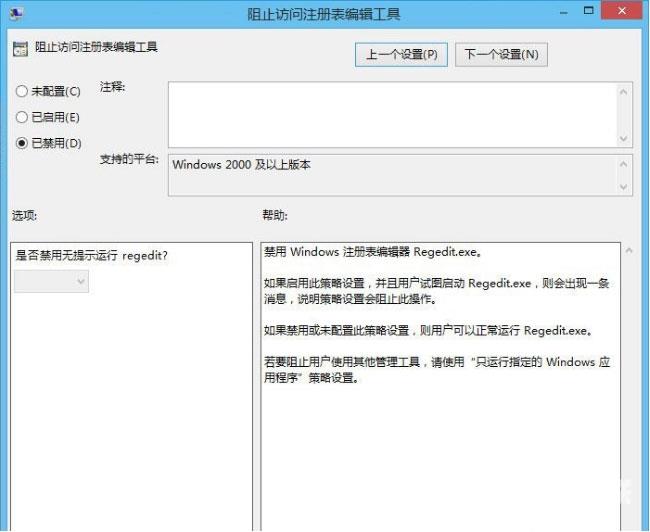Screen dimensions: 650x532
Task: Click the supported platform scroll-up arrow
Action: coord(624,163)
